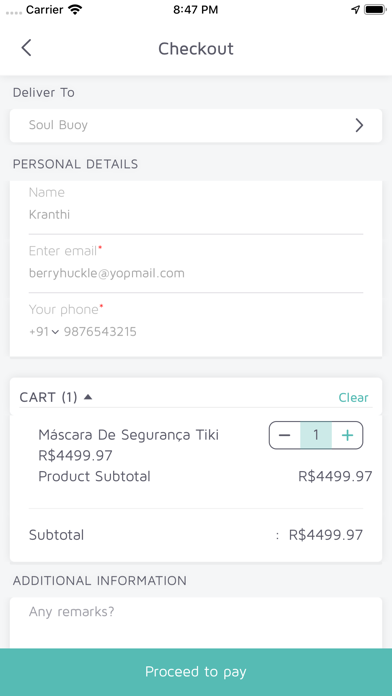Clear the cart using Clear link
The height and width of the screenshot is (696, 392).
pos(353,397)
